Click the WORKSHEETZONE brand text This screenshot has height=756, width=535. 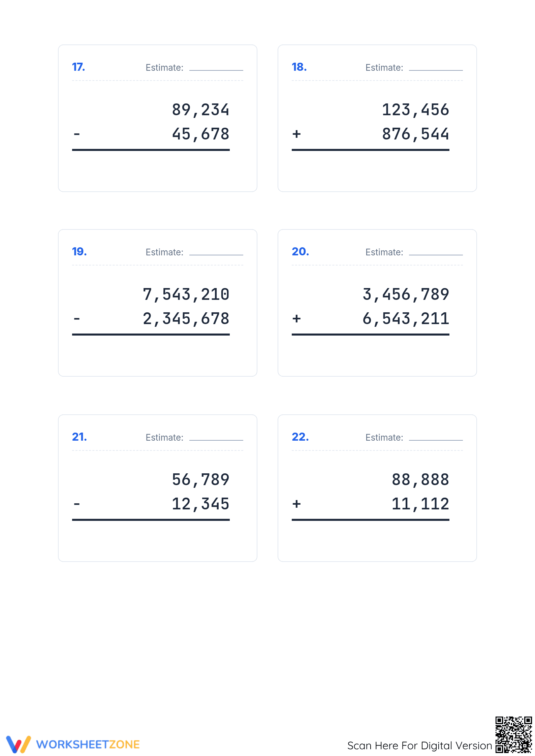click(x=88, y=744)
